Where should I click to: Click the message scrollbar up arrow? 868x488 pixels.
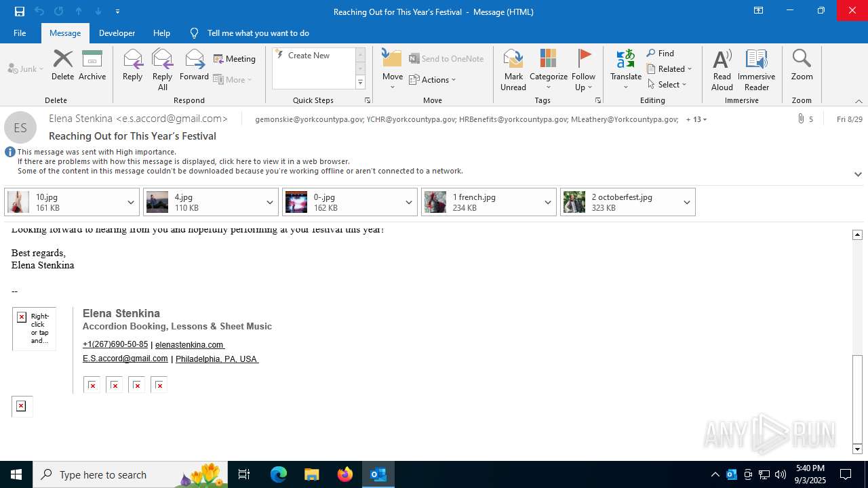[x=857, y=235]
